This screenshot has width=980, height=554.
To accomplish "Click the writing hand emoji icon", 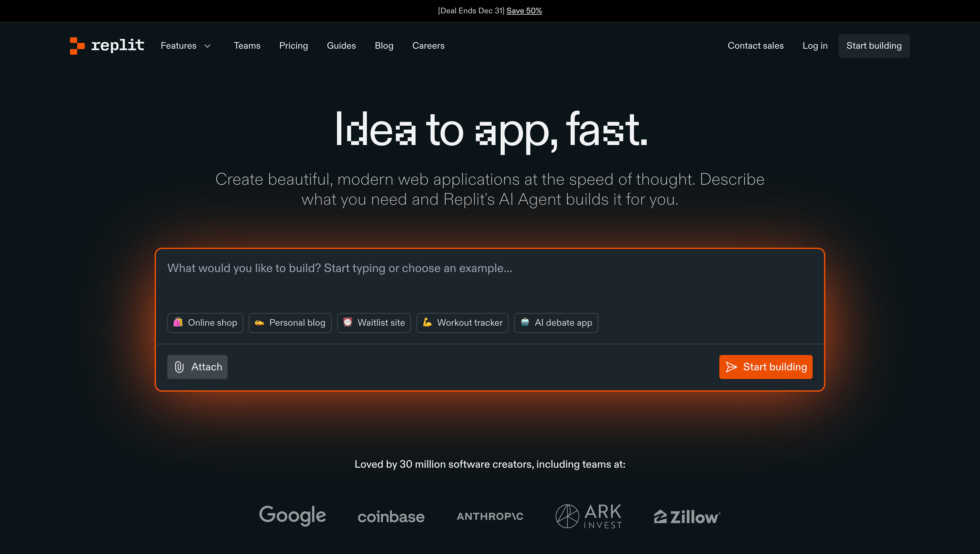I will tap(259, 322).
